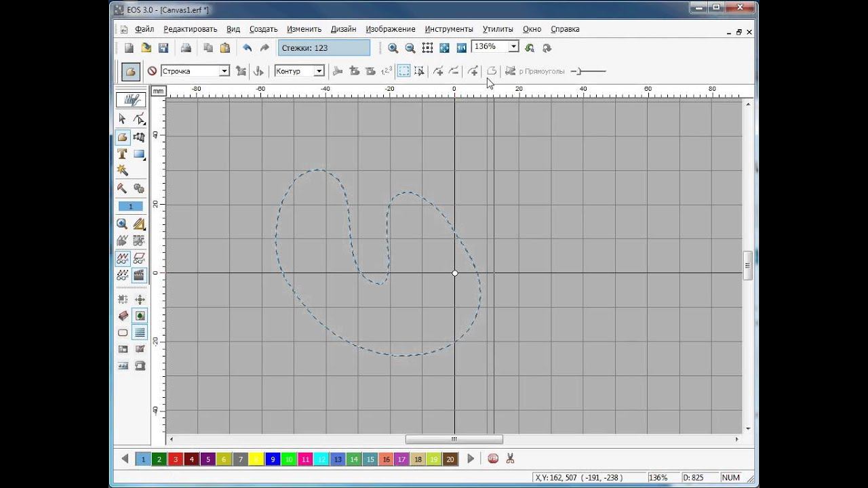Click the Hammer tool icon
868x488 pixels.
pyautogui.click(x=122, y=188)
